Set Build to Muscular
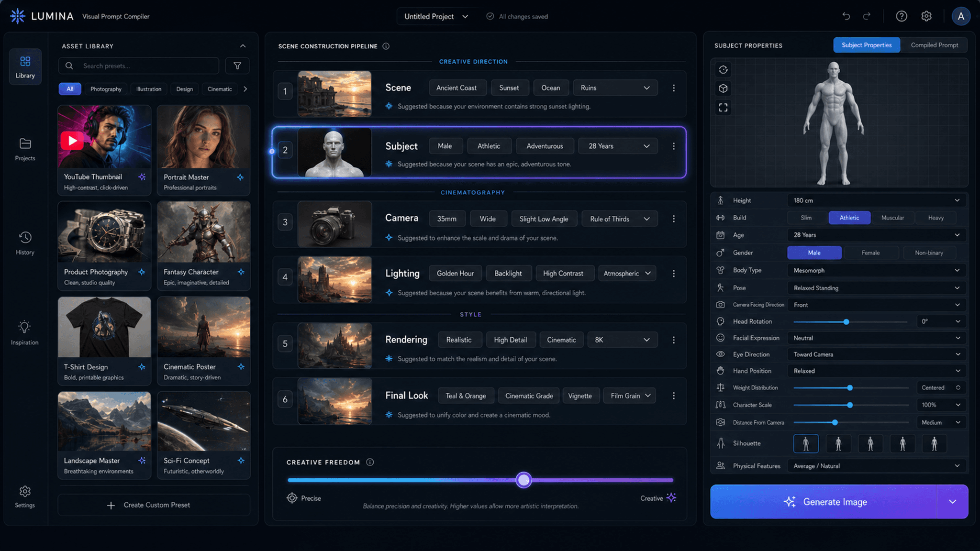 (892, 218)
